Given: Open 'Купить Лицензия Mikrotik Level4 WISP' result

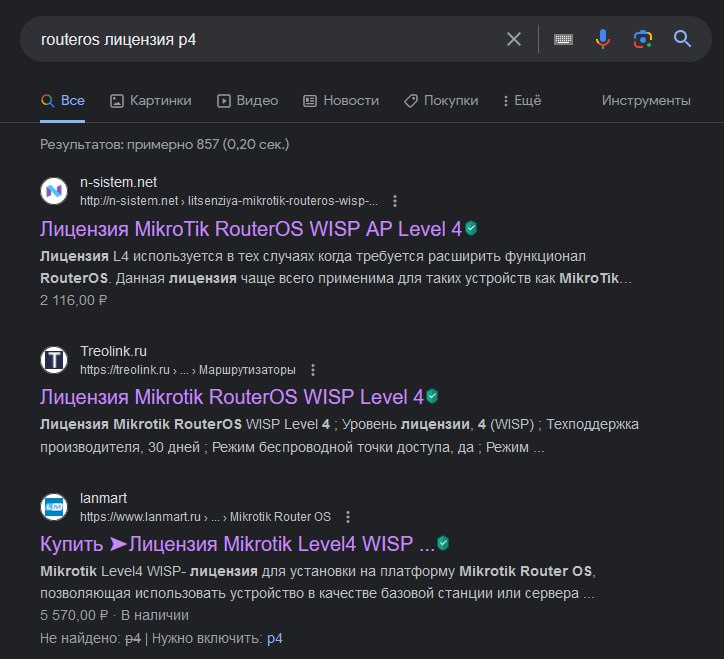Looking at the screenshot, I should [x=237, y=544].
